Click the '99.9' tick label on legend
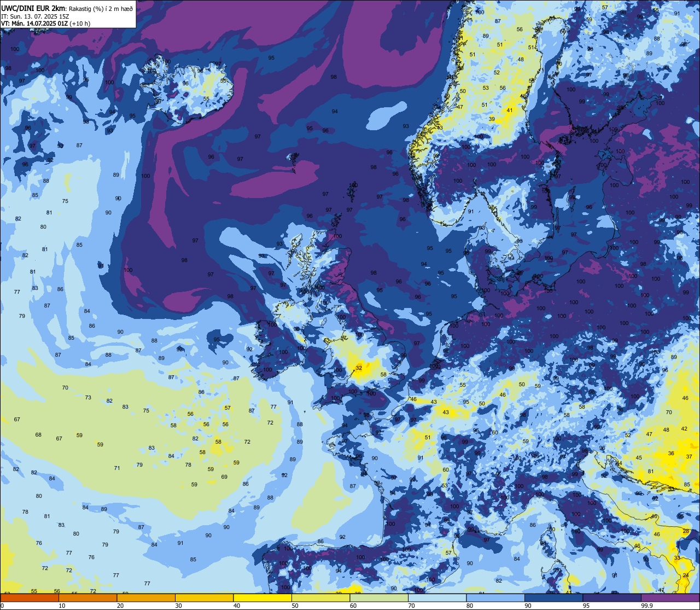Viewport: 700px width, 610px height. pos(647,606)
